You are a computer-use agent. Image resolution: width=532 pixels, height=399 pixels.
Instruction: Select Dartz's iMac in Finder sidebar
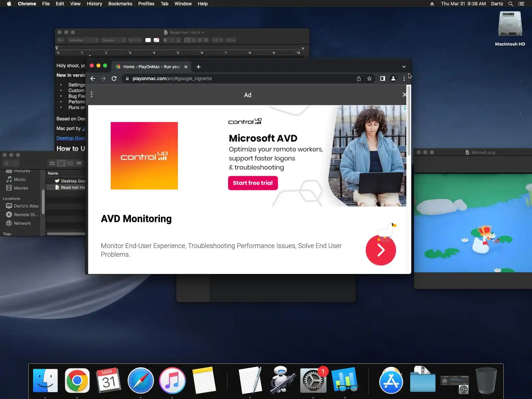(23, 206)
